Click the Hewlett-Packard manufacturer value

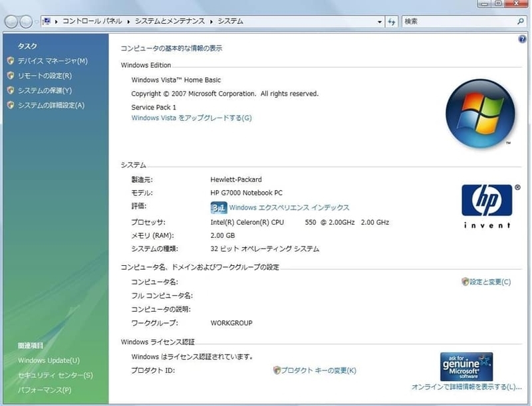pyautogui.click(x=236, y=179)
